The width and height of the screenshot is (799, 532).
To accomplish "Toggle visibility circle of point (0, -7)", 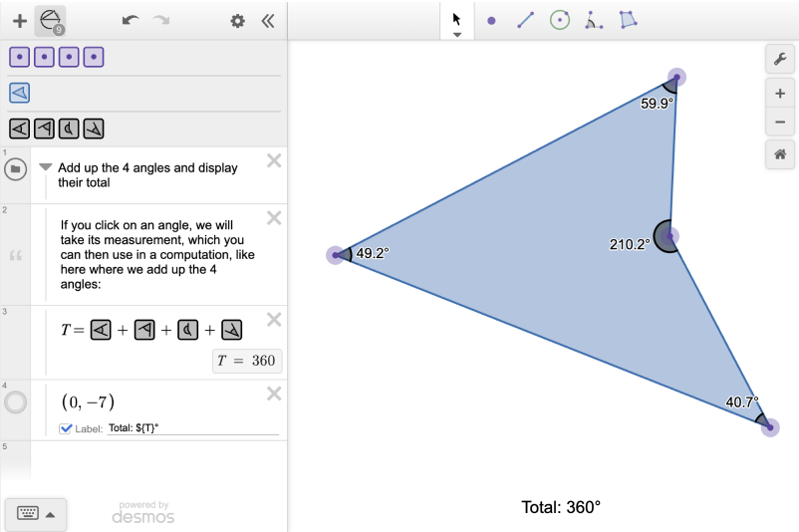I will (16, 402).
